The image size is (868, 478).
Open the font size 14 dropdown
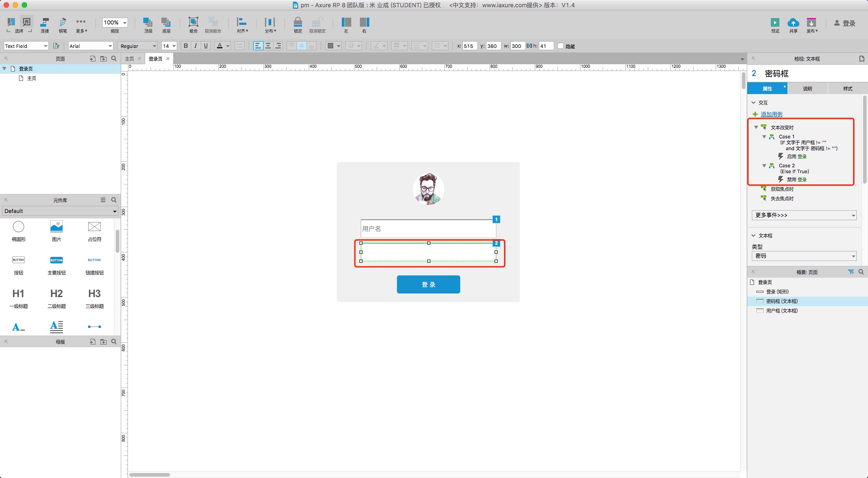pos(169,46)
